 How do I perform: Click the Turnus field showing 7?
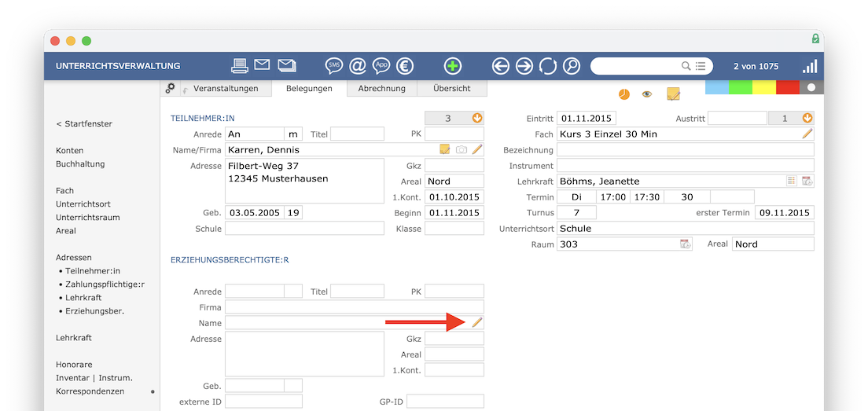pos(576,212)
